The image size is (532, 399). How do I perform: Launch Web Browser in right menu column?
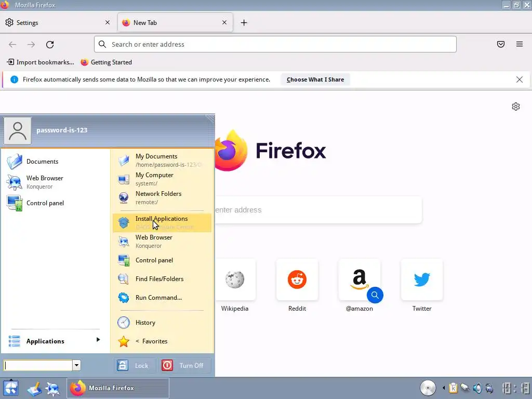pyautogui.click(x=162, y=241)
